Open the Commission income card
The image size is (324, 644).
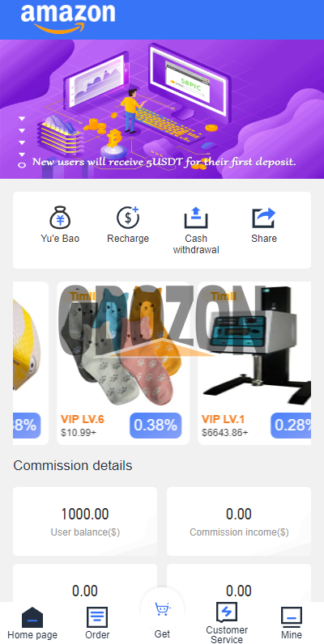point(239,522)
